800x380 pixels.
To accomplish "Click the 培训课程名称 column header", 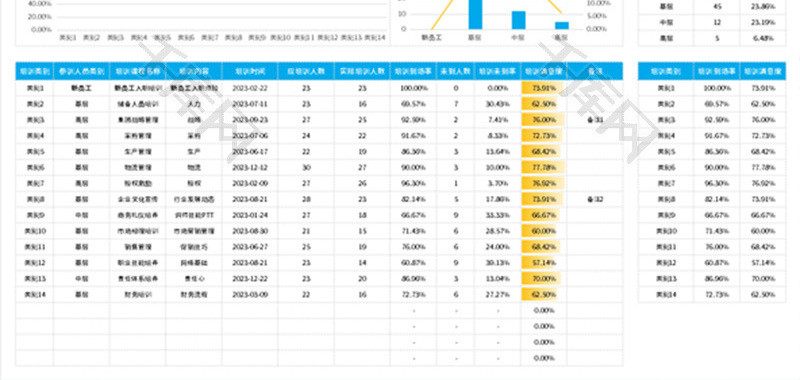I will [x=137, y=71].
